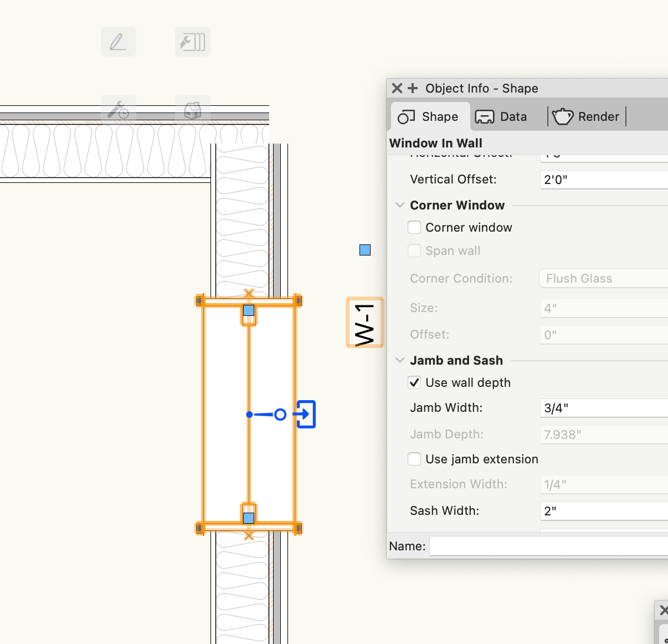Click the blue square handle above W-1 tag
The height and width of the screenshot is (644, 668).
click(x=364, y=250)
